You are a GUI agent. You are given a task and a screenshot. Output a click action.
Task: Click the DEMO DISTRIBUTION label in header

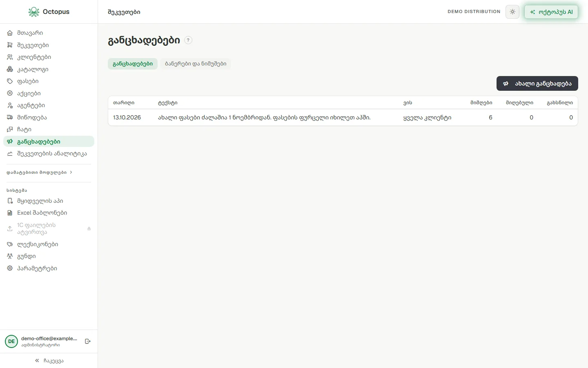(474, 12)
